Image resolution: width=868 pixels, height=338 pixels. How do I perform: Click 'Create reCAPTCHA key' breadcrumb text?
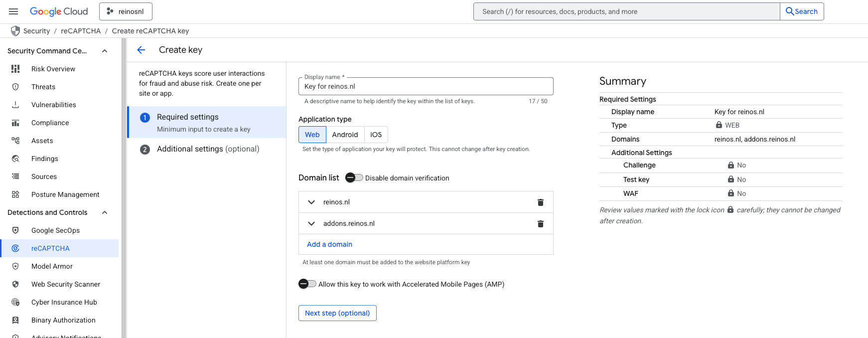pyautogui.click(x=150, y=31)
